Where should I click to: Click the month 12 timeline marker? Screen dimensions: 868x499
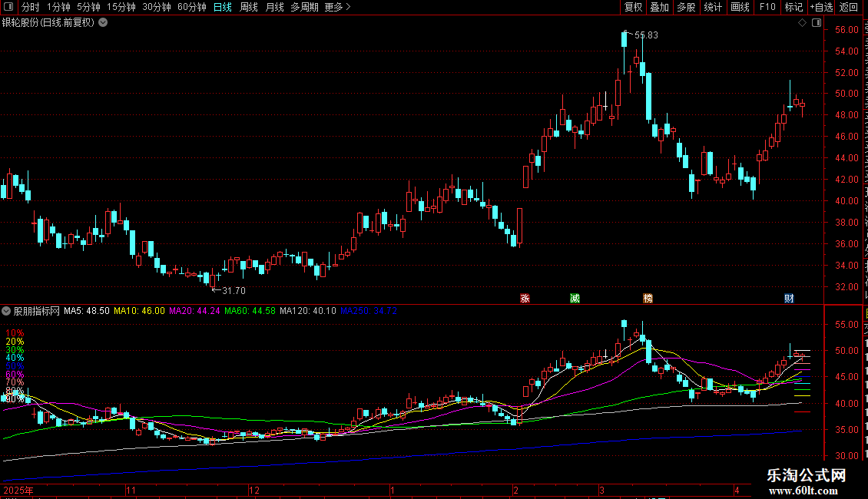pos(254,490)
